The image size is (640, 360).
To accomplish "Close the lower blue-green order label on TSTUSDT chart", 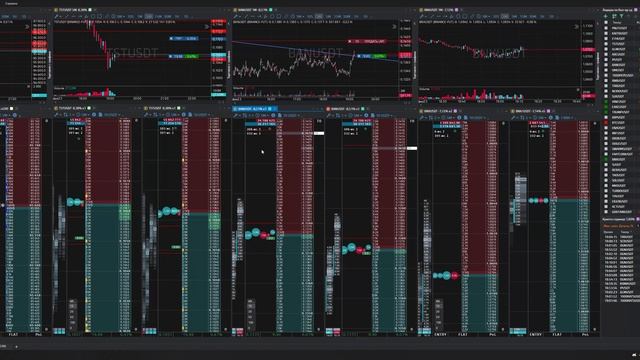I will [171, 56].
